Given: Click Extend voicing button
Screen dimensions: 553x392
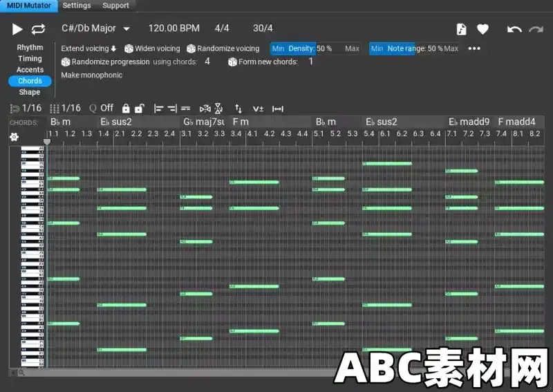Looking at the screenshot, I should point(88,48).
